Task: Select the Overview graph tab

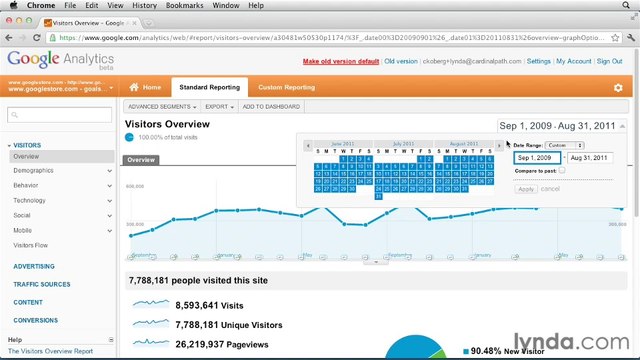Action: coord(141,160)
